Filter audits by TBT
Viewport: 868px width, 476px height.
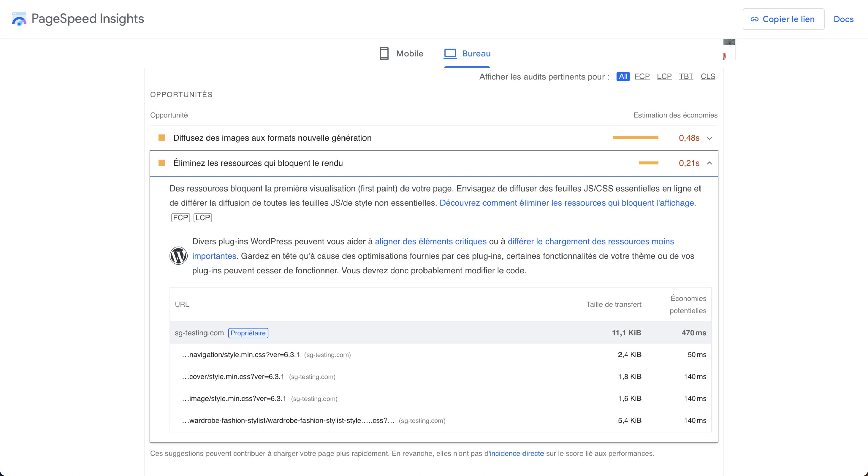(686, 77)
